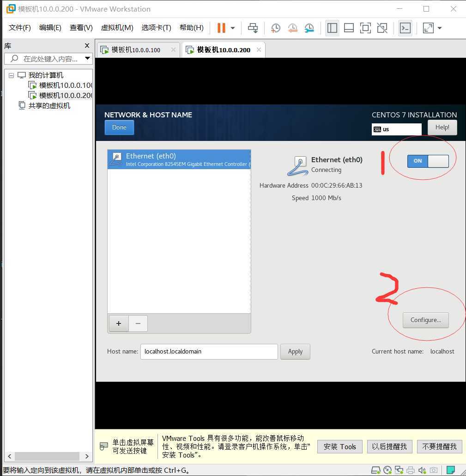Click the hard disk status bar icon
The height and width of the screenshot is (476, 466).
[376, 470]
